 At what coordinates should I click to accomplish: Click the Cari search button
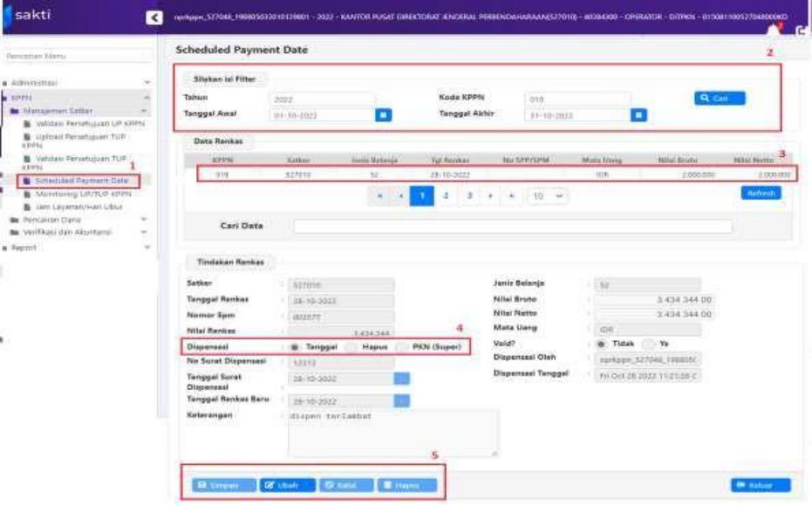click(720, 99)
